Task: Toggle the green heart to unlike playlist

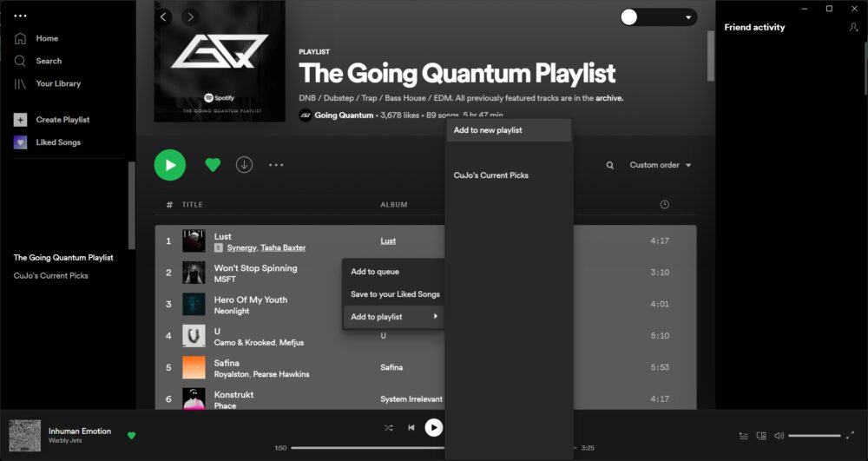Action: tap(213, 165)
